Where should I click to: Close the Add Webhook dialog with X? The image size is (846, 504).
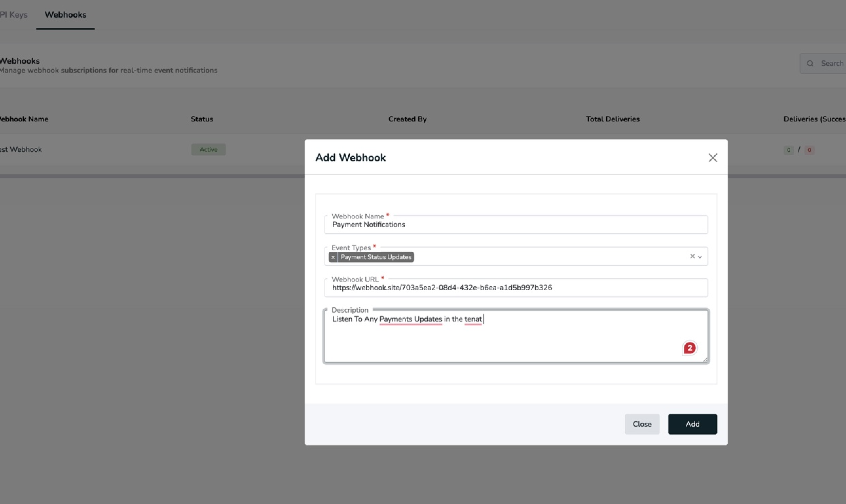[713, 158]
